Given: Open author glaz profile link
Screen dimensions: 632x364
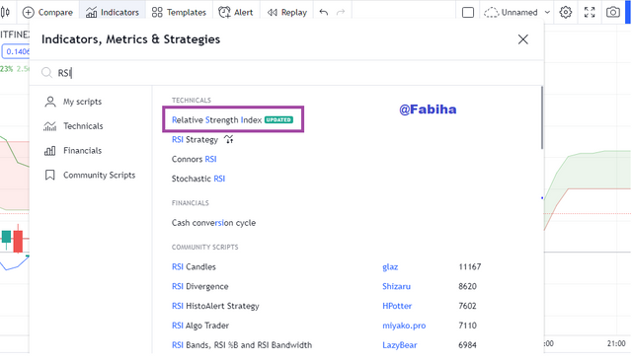Looking at the screenshot, I should (x=390, y=267).
